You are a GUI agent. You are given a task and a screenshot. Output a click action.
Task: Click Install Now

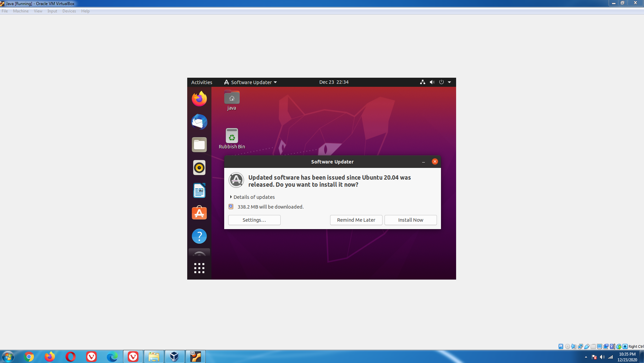point(411,220)
